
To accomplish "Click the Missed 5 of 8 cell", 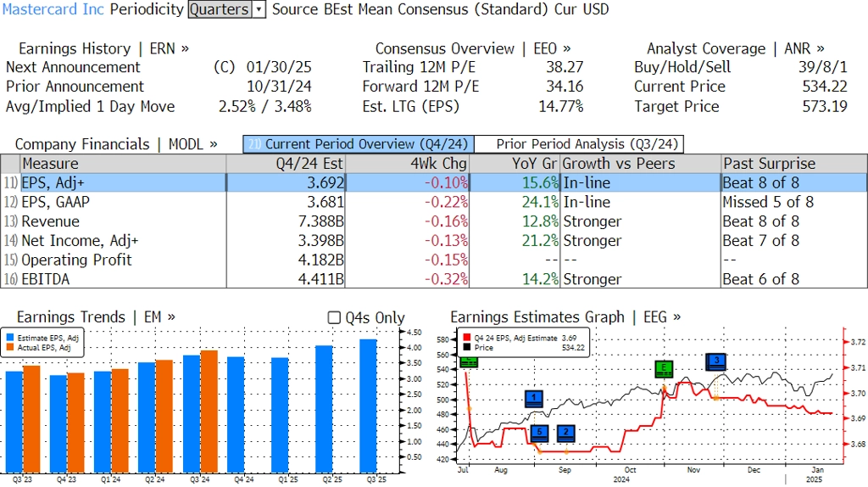I will click(794, 202).
